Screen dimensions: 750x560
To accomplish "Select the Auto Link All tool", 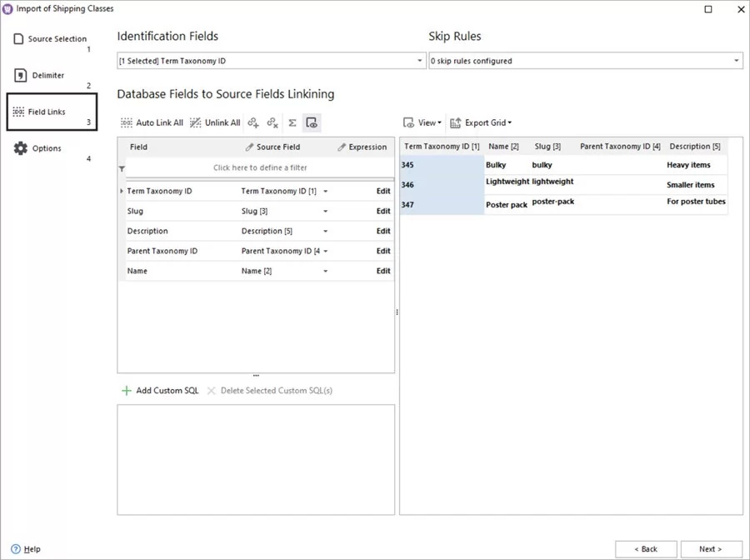I will [152, 122].
